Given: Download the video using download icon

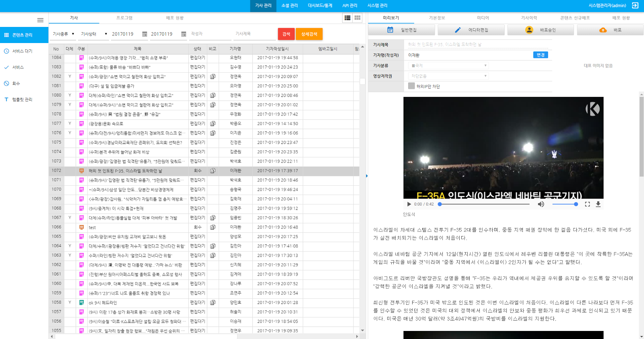Looking at the screenshot, I should point(598,204).
